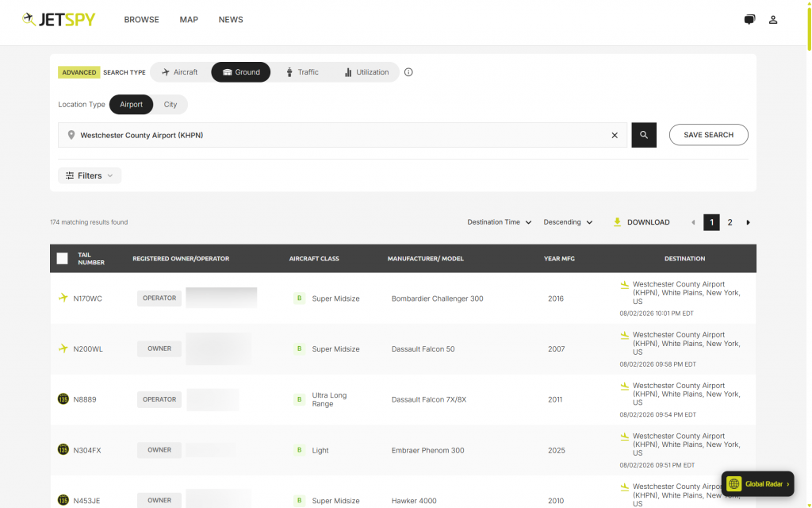Image resolution: width=812 pixels, height=508 pixels.
Task: Click 174 matching results found text
Action: pyautogui.click(x=89, y=222)
